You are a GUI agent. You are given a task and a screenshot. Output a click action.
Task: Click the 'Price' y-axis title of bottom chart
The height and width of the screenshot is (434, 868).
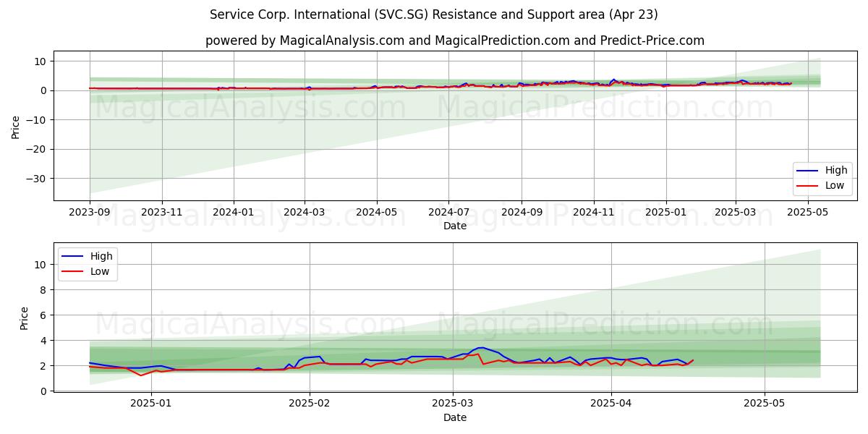[x=25, y=318]
